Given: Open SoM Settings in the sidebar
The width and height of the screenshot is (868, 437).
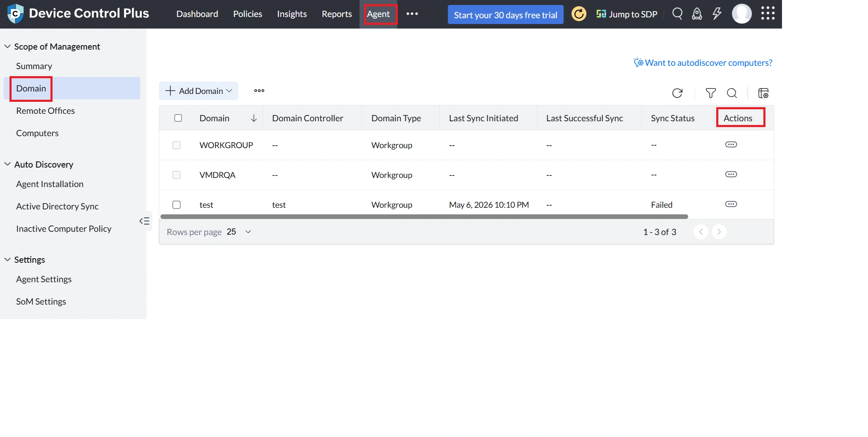Looking at the screenshot, I should 41,302.
